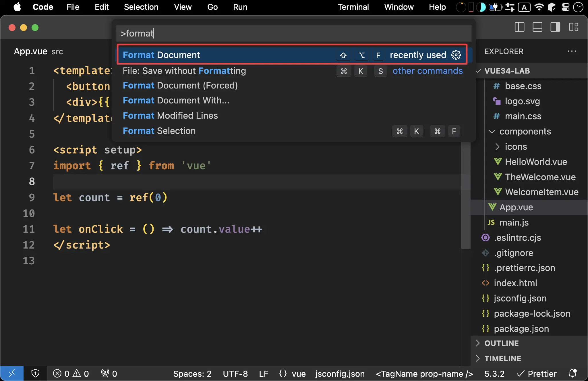This screenshot has height=381, width=588.
Task: Click jsconfig.json status bar item
Action: pyautogui.click(x=340, y=374)
